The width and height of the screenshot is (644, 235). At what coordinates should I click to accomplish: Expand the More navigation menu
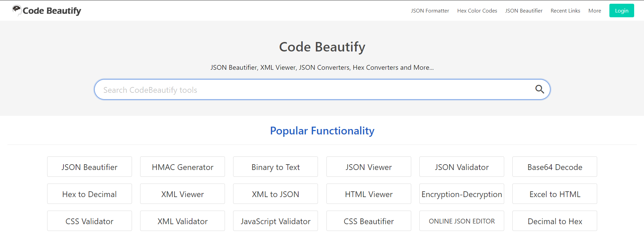pos(595,11)
